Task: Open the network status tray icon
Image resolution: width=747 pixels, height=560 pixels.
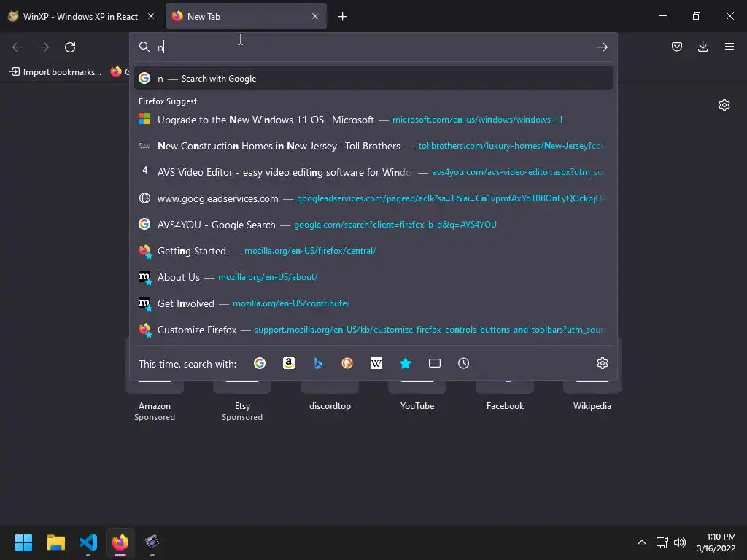Action: (x=662, y=542)
